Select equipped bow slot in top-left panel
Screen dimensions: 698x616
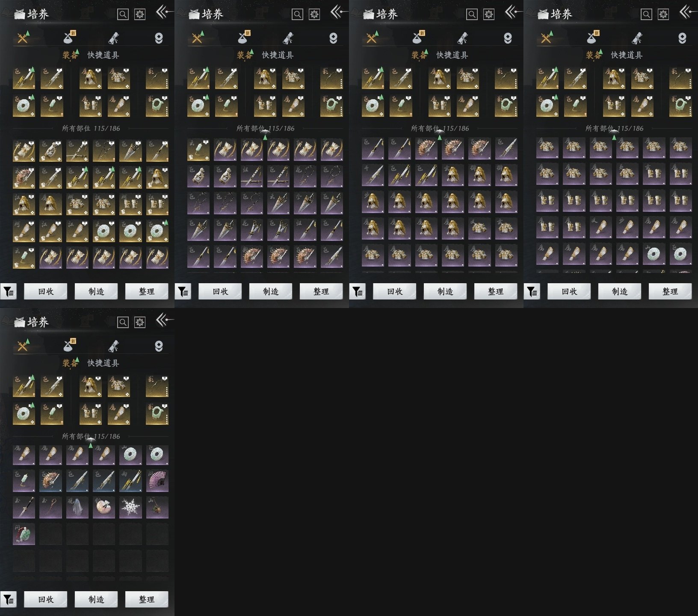pos(157,78)
